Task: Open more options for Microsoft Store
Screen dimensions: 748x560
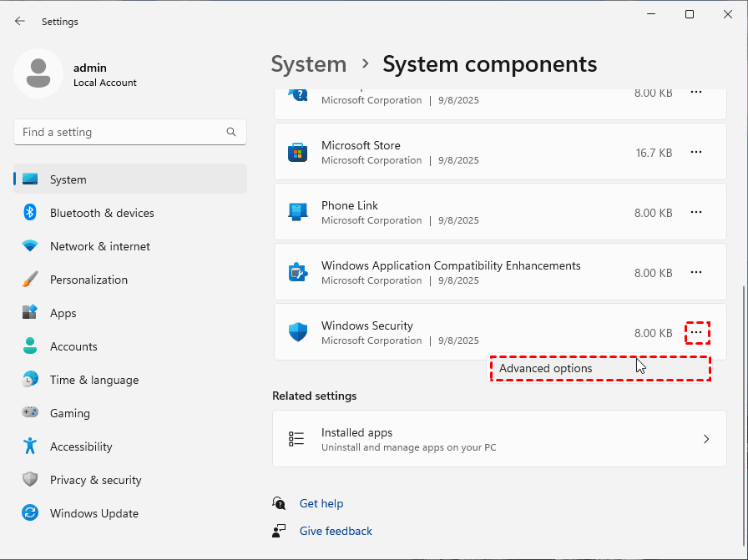Action: coord(696,153)
